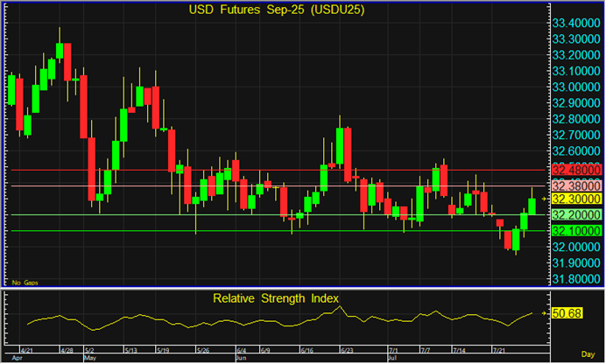Click the 'Jun' month label on time axis
606x364 pixels.
[x=242, y=358]
